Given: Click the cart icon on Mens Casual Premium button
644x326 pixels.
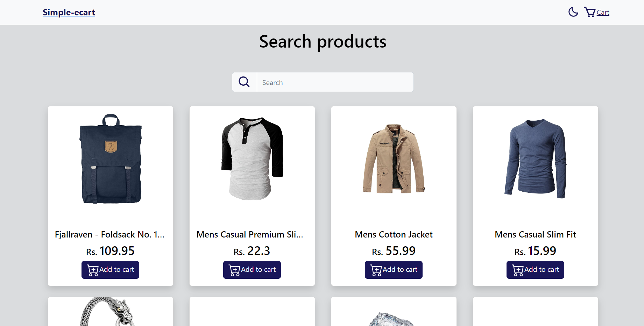Looking at the screenshot, I should click(x=234, y=270).
